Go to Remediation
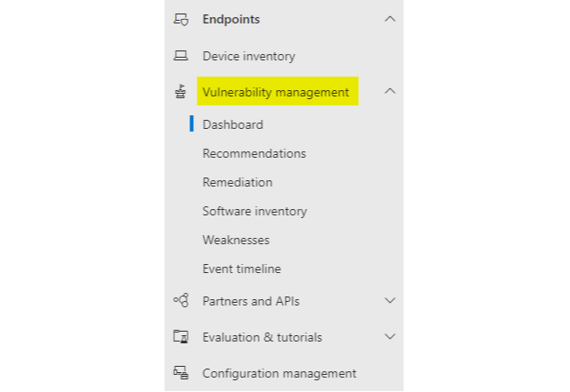This screenshot has height=392, width=570. [x=237, y=182]
